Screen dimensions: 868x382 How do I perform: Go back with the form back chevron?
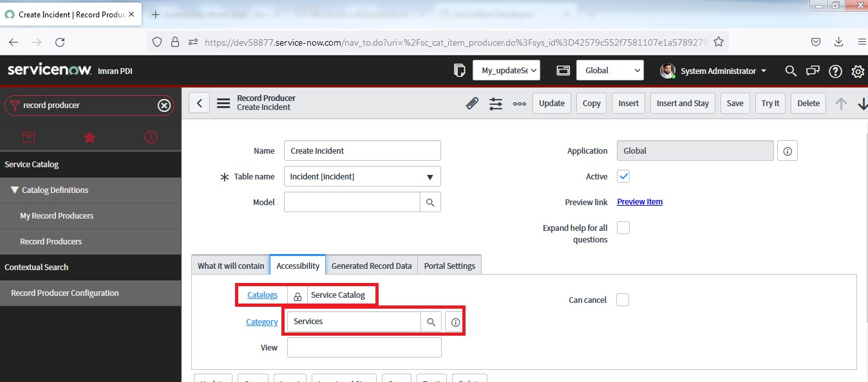coord(199,103)
